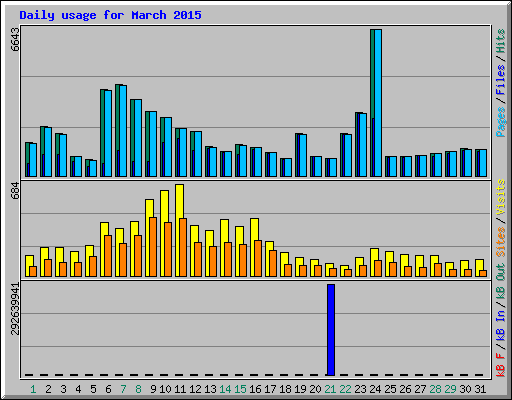Click the cyan bar for day 7 in top chart
Image resolution: width=512 pixels, height=400 pixels.
(x=123, y=131)
